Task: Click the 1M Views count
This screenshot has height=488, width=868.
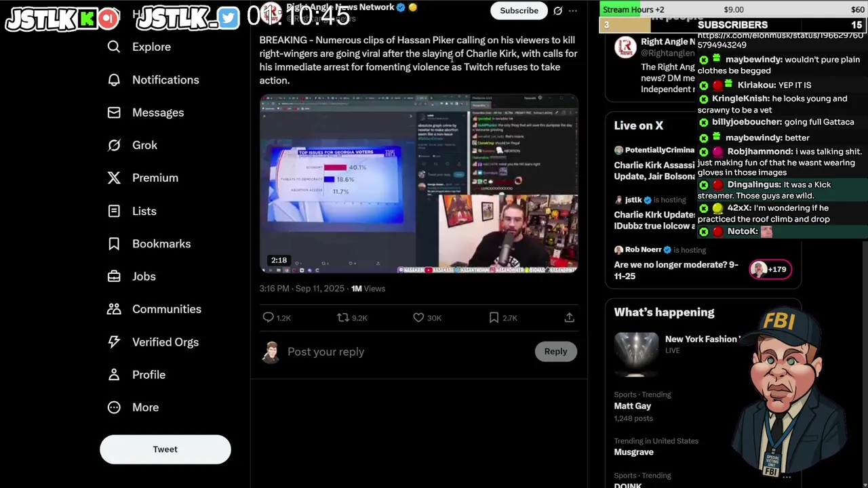Action: (x=368, y=289)
